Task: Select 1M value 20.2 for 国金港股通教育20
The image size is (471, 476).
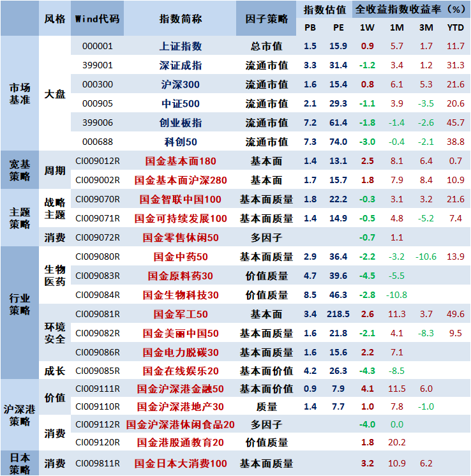Action: click(396, 442)
